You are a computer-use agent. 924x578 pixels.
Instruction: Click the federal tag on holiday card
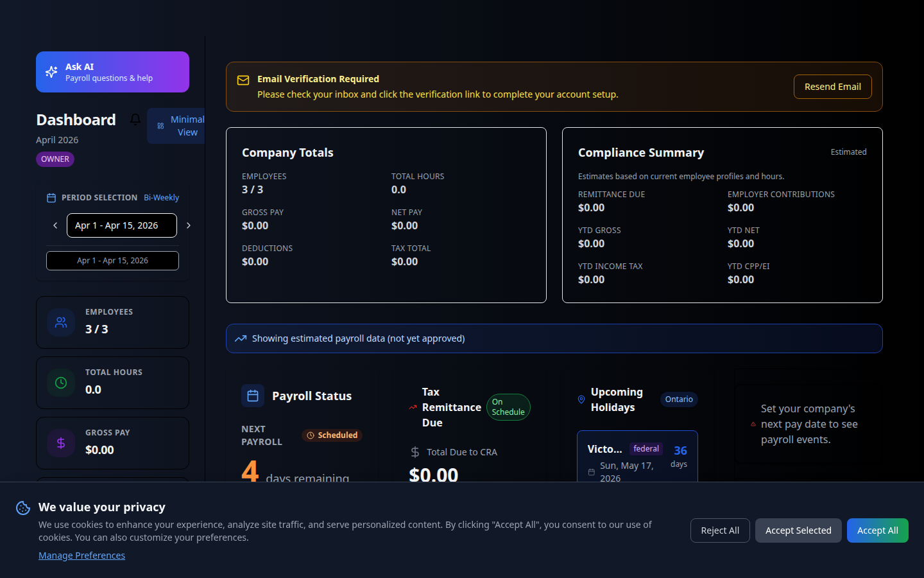pyautogui.click(x=646, y=449)
